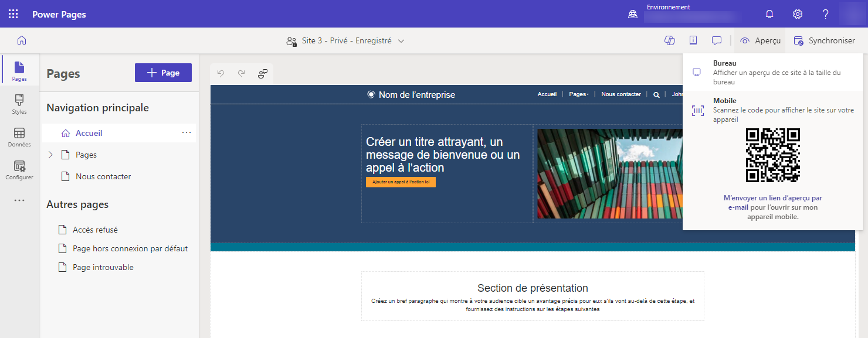Redo the last change
The image size is (868, 338).
(x=241, y=73)
